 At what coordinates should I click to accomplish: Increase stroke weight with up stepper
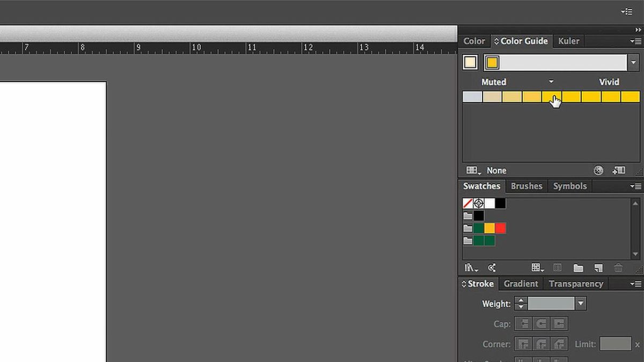521,300
